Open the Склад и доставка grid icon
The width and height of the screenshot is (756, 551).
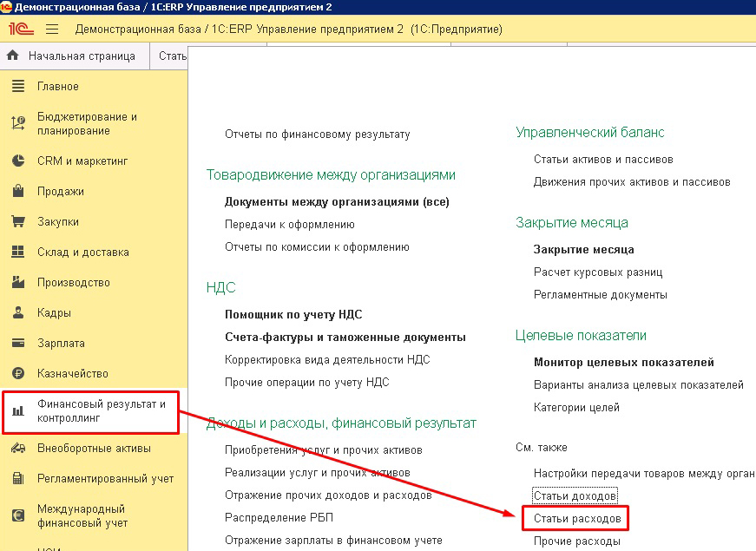pyautogui.click(x=17, y=253)
